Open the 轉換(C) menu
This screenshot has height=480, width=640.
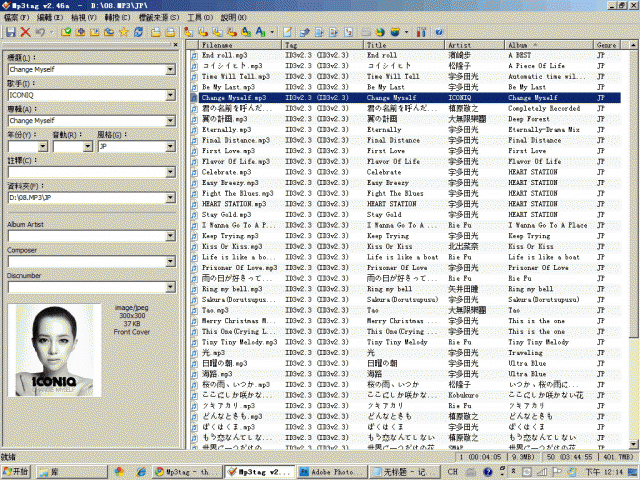[118, 18]
